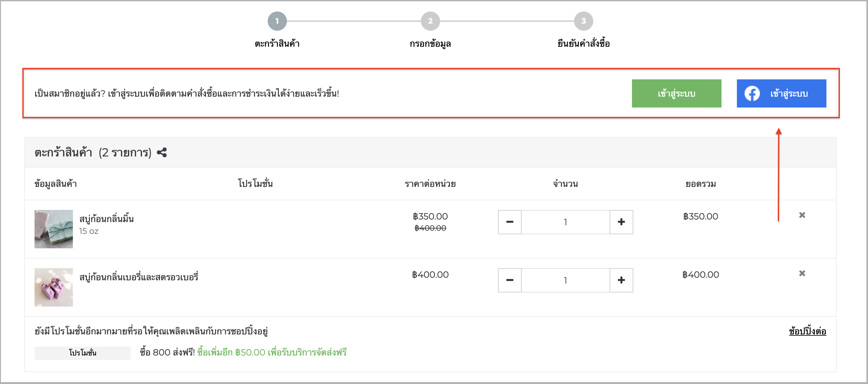The image size is (868, 384).
Task: Click step 2 circle กรอกข้อมูล
Action: point(430,21)
